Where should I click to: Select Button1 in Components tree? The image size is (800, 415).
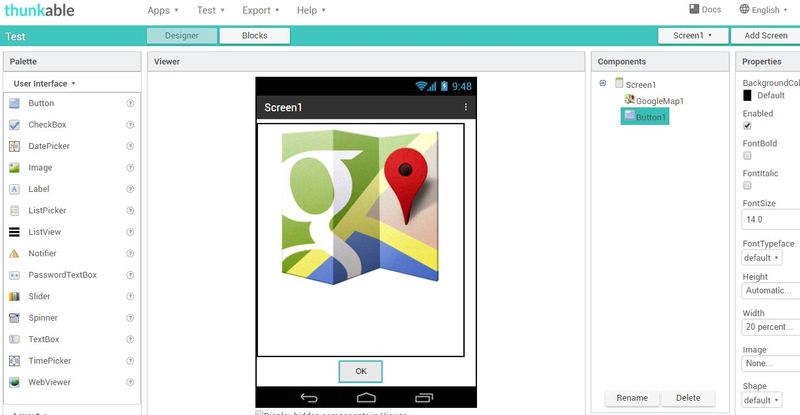point(645,117)
